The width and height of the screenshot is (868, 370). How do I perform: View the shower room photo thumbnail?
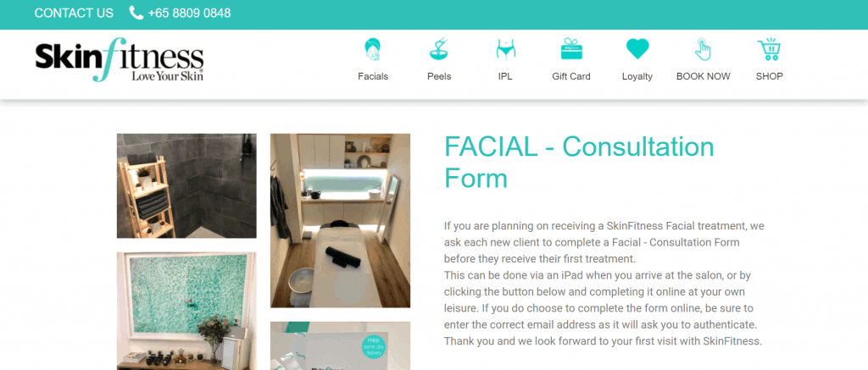point(186,185)
